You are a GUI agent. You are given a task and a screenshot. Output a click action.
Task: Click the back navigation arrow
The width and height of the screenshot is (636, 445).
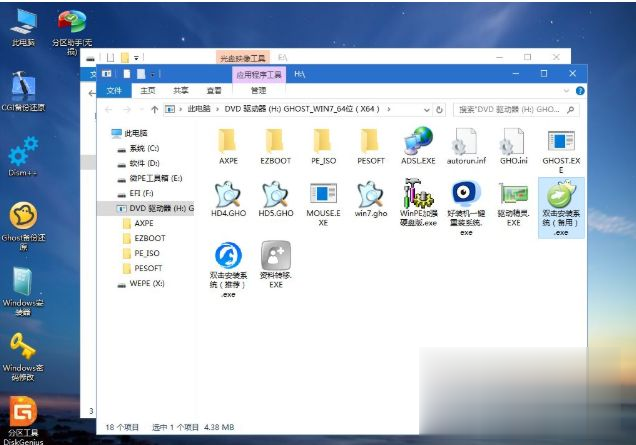(x=108, y=110)
